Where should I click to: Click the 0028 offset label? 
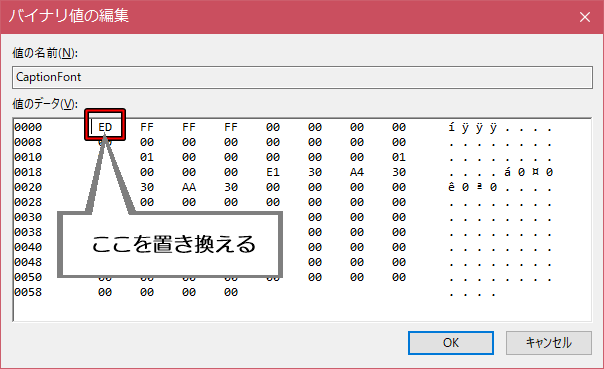click(x=28, y=202)
